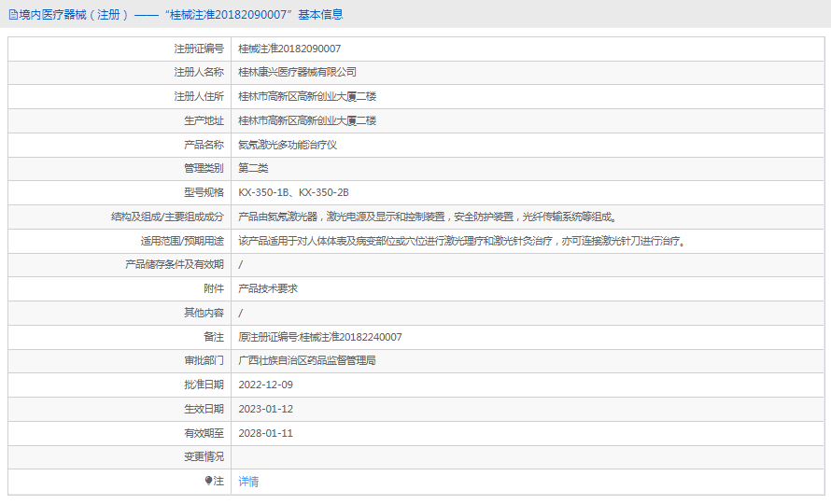Click the 结构及组成/主要组成成分 label
This screenshot has height=504, width=831.
167,217
